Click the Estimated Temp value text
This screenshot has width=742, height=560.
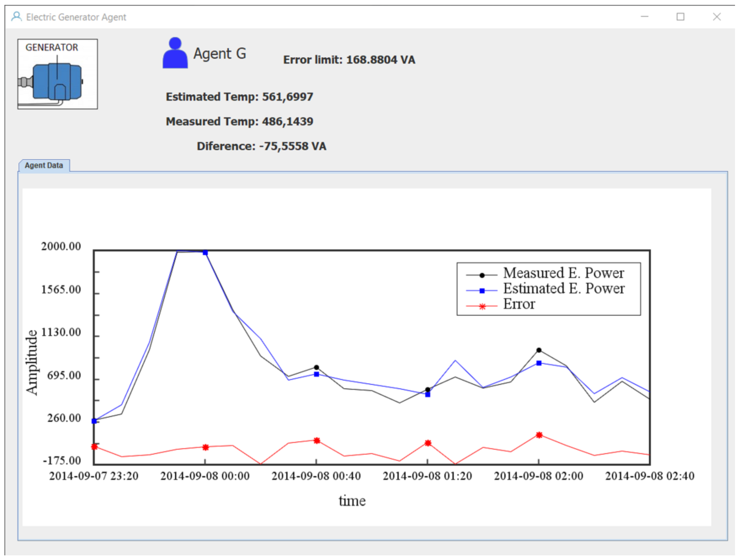pos(287,97)
